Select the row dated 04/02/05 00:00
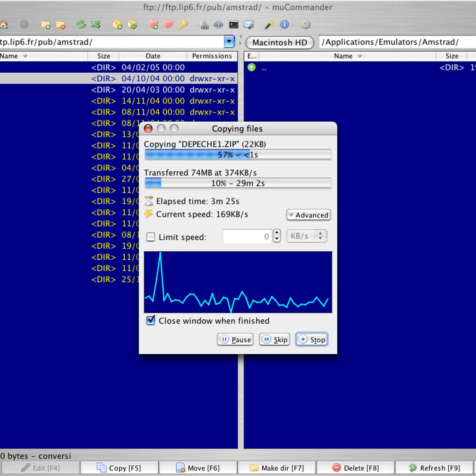This screenshot has height=476, width=476. click(119, 68)
